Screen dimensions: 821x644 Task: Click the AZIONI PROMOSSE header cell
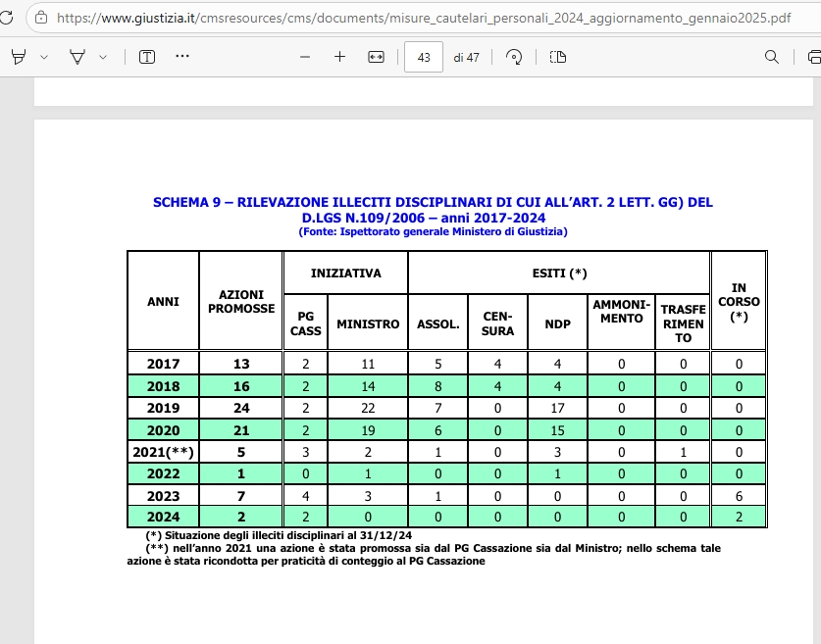240,301
